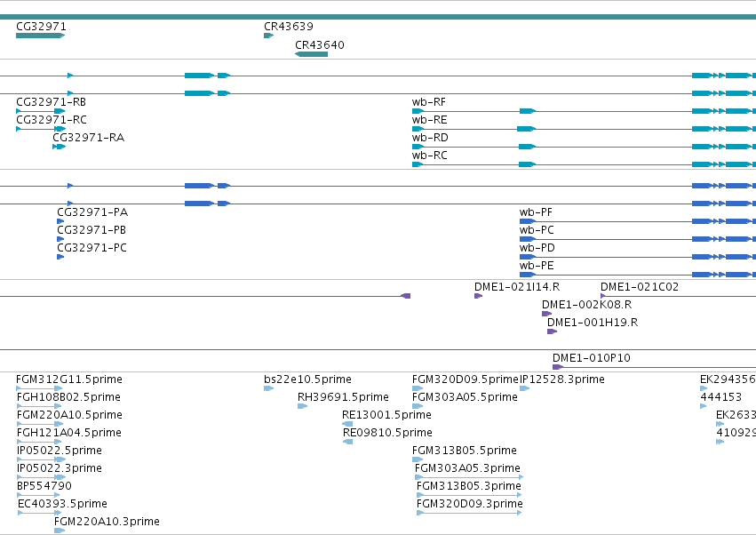Image resolution: width=756 pixels, height=535 pixels.
Task: Click the RE13001.5prime EST label
Action: [386, 415]
